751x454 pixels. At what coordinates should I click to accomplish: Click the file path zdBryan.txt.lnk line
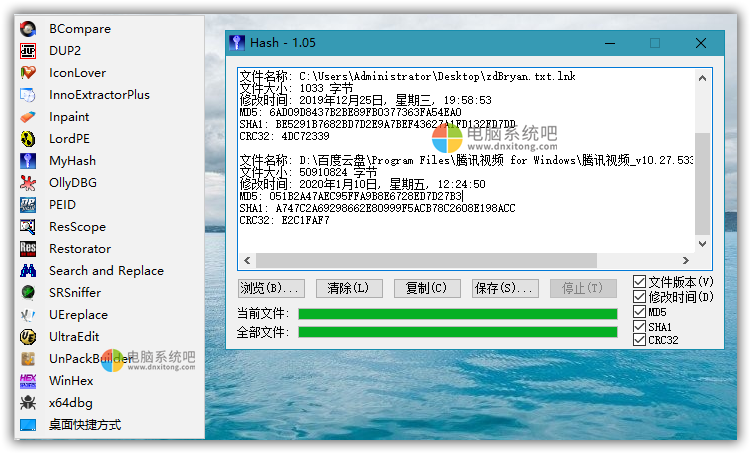408,77
